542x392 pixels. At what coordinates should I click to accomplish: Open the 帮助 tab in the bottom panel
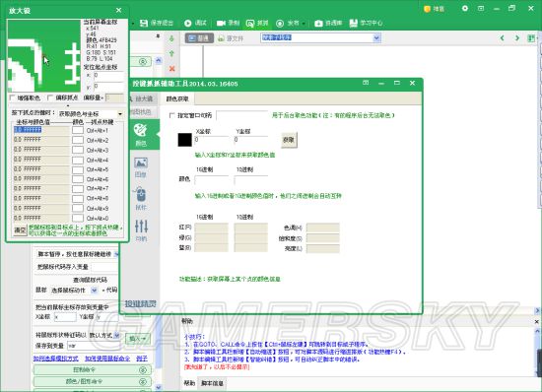coord(189,383)
